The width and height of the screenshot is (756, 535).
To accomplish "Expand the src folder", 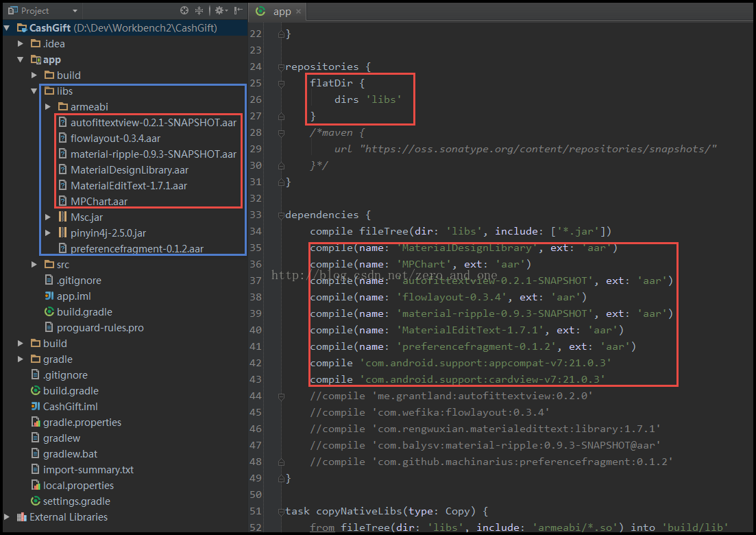I will (34, 264).
